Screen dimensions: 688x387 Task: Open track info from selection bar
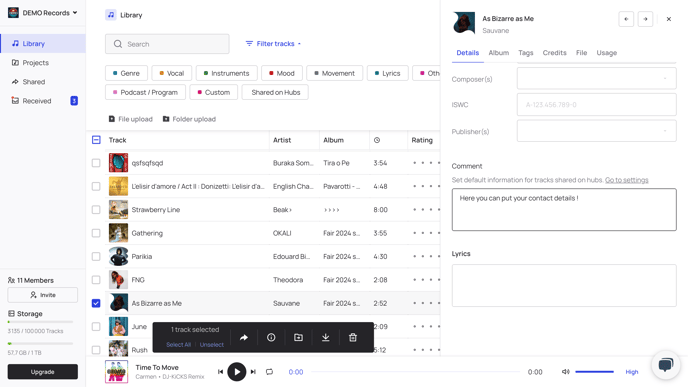pos(271,337)
